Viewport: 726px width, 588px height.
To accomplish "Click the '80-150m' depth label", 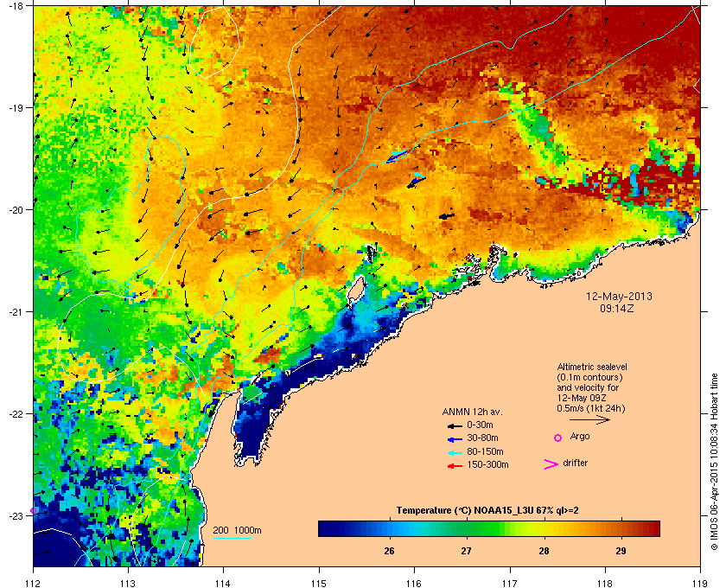I will (x=485, y=451).
